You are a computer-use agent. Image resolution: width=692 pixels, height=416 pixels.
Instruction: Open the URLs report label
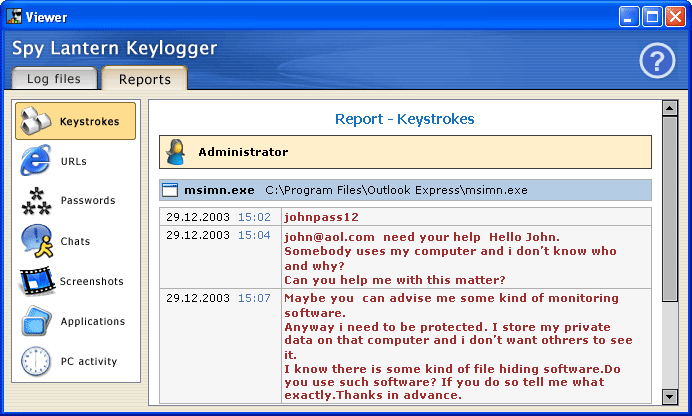pos(74,161)
